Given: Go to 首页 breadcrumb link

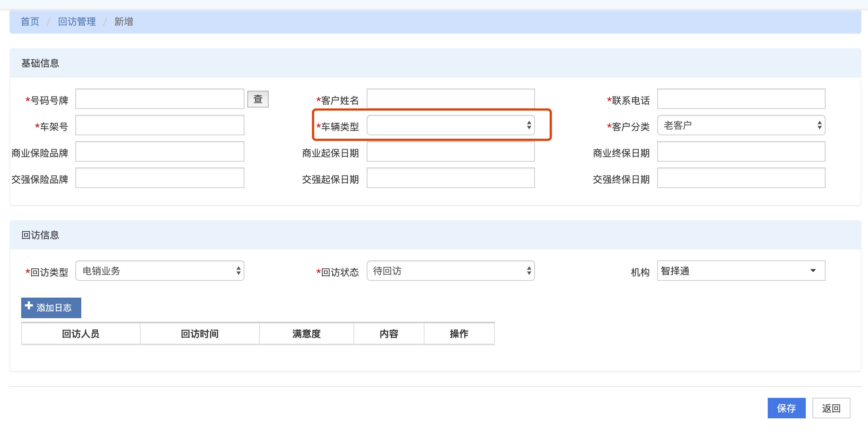Looking at the screenshot, I should [x=30, y=22].
